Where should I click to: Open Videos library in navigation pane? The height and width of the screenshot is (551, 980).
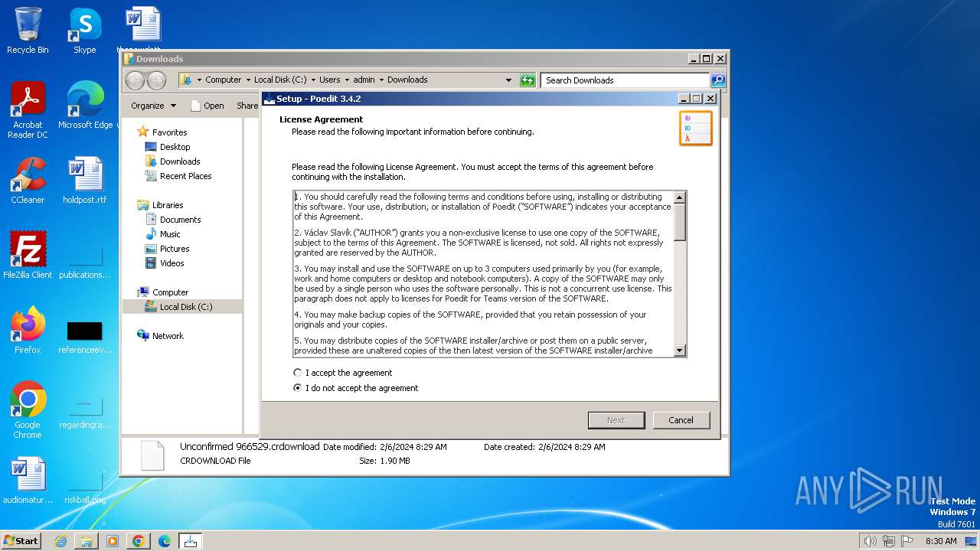pos(165,263)
